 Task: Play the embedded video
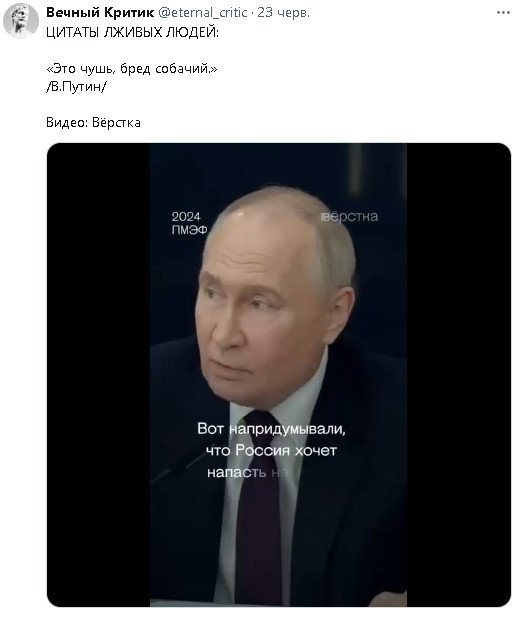point(279,375)
